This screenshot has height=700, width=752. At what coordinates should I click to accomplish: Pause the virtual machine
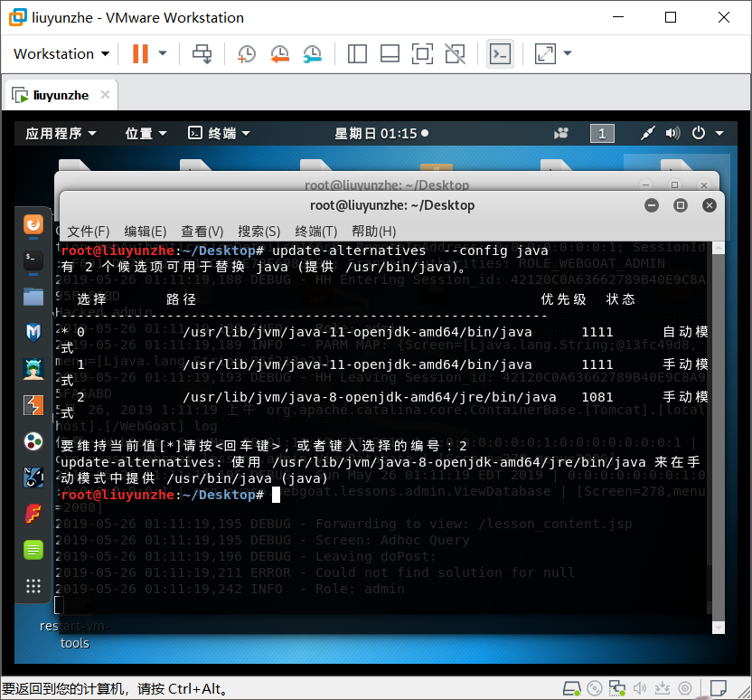140,53
